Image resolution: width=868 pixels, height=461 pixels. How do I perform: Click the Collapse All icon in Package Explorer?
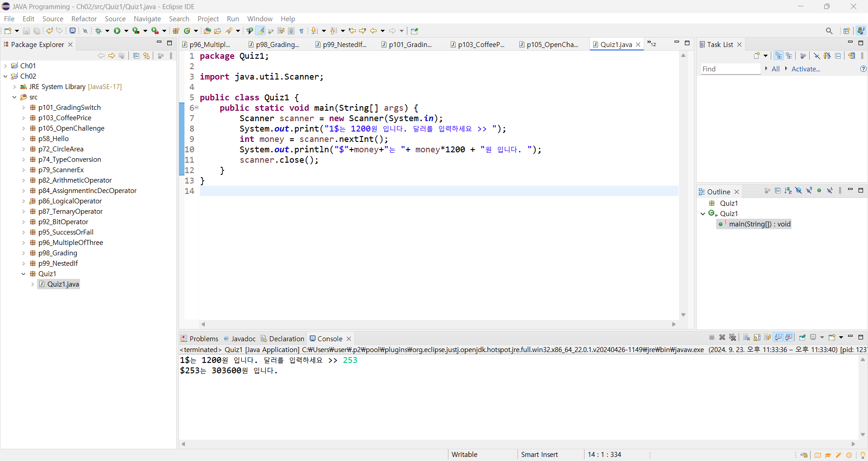pos(136,56)
